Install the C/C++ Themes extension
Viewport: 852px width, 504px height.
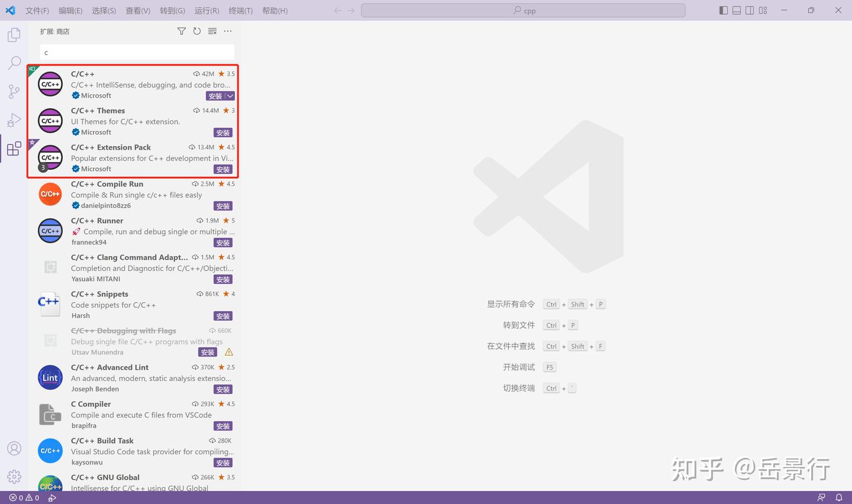click(x=222, y=132)
